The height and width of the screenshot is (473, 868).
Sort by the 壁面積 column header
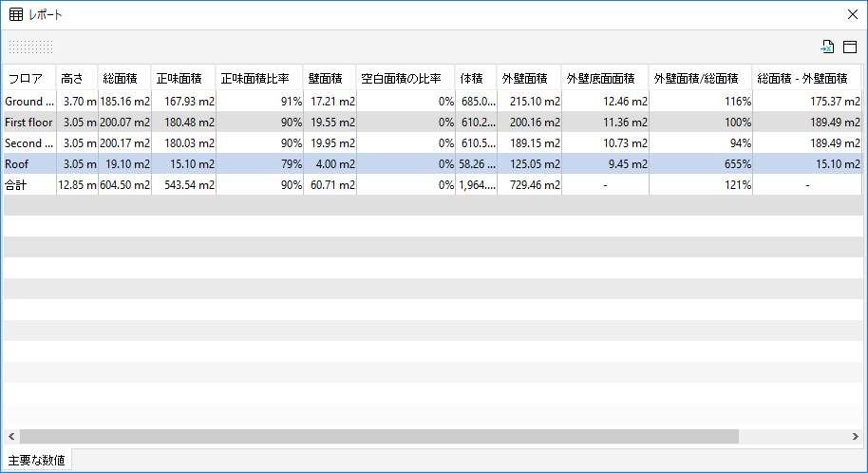[330, 79]
